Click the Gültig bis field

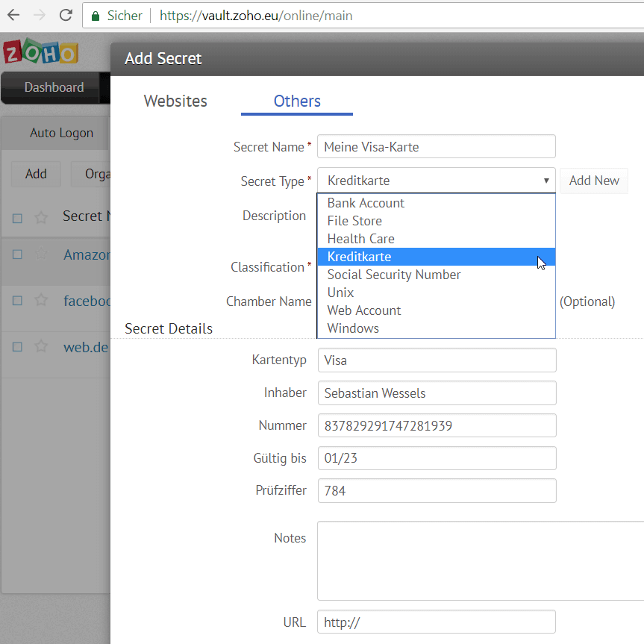tap(437, 458)
